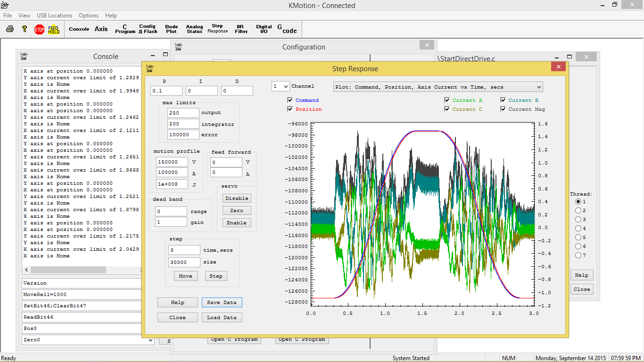
Task: Click the P gain input field
Action: point(166,91)
